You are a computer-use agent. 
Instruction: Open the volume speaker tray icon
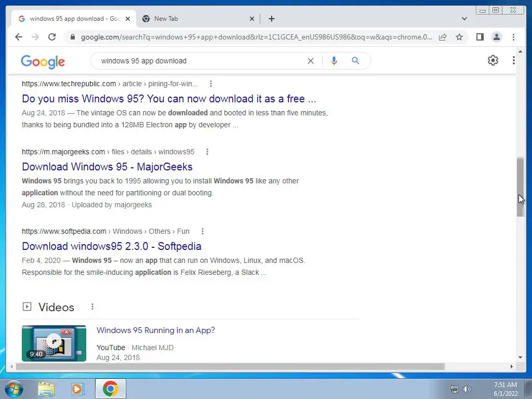point(467,389)
